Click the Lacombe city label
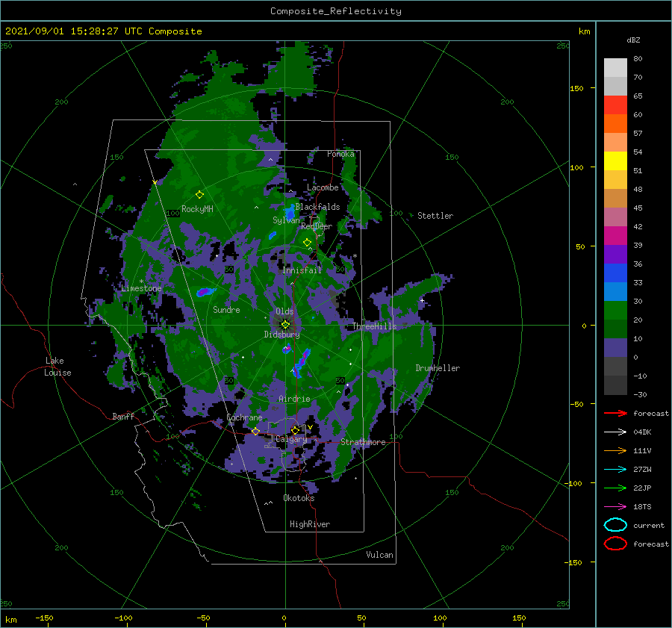 click(323, 187)
